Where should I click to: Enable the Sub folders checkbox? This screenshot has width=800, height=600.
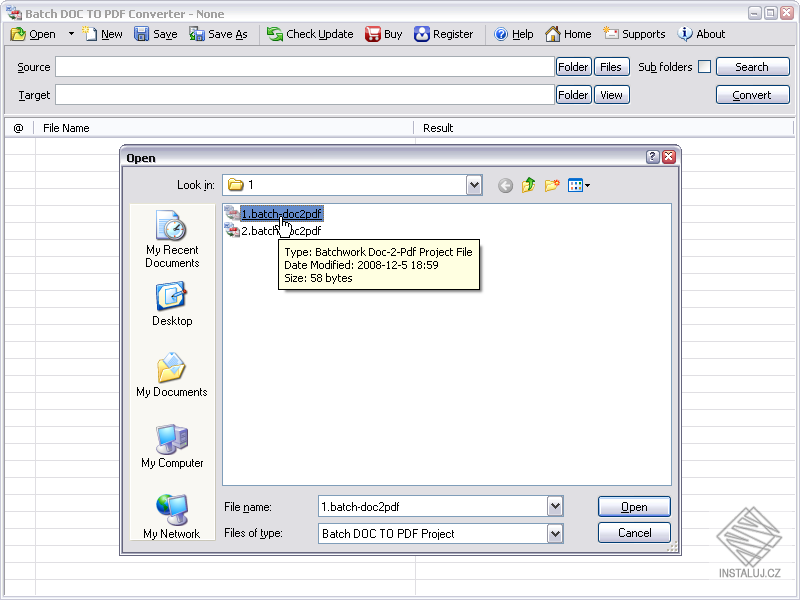click(x=705, y=66)
